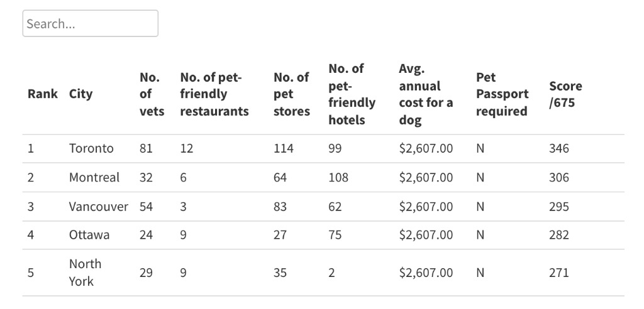Viewport: 644px width, 309px height.
Task: Select the Toronto city cell
Action: click(91, 149)
